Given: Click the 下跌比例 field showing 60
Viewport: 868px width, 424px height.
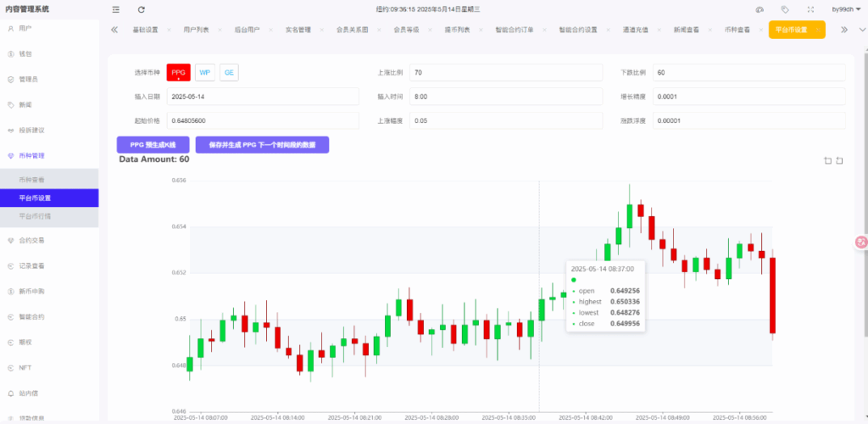Looking at the screenshot, I should coord(749,73).
